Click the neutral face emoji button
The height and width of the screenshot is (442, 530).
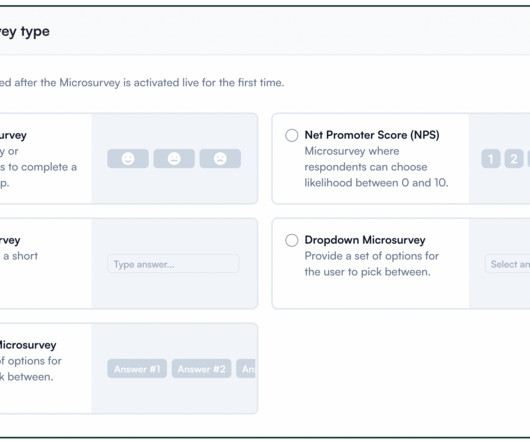point(174,158)
